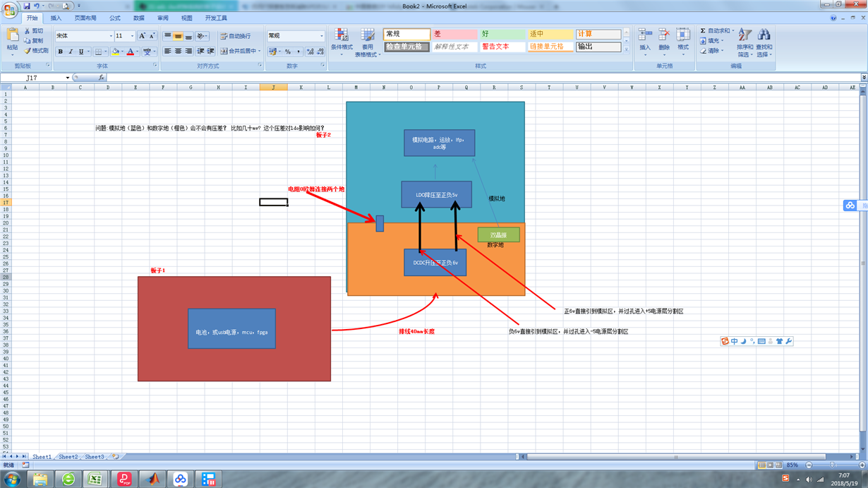Viewport: 868px width, 488px height.
Task: Apply the Good (好) cell style
Action: pos(501,34)
